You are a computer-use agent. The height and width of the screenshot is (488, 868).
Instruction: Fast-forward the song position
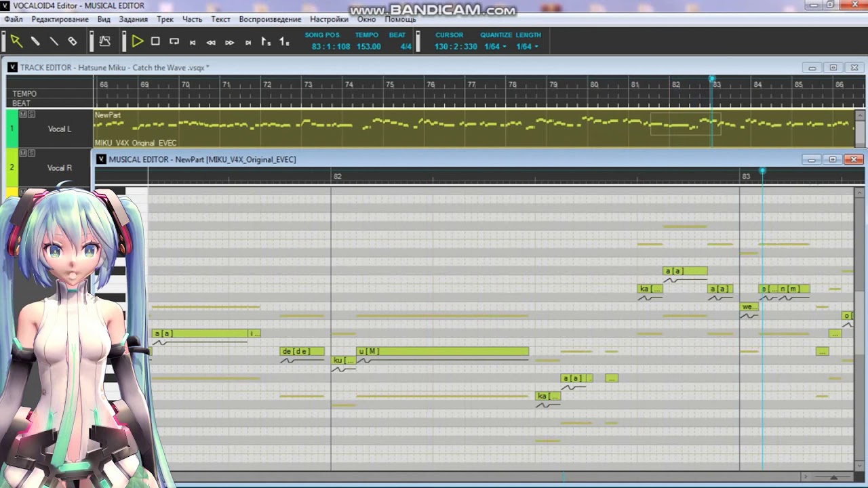(x=229, y=42)
